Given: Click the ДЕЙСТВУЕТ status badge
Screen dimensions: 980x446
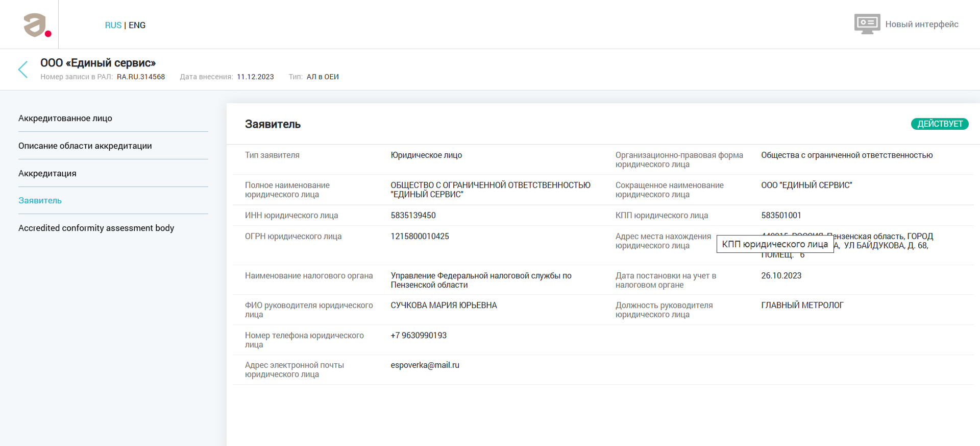Looking at the screenshot, I should 939,124.
